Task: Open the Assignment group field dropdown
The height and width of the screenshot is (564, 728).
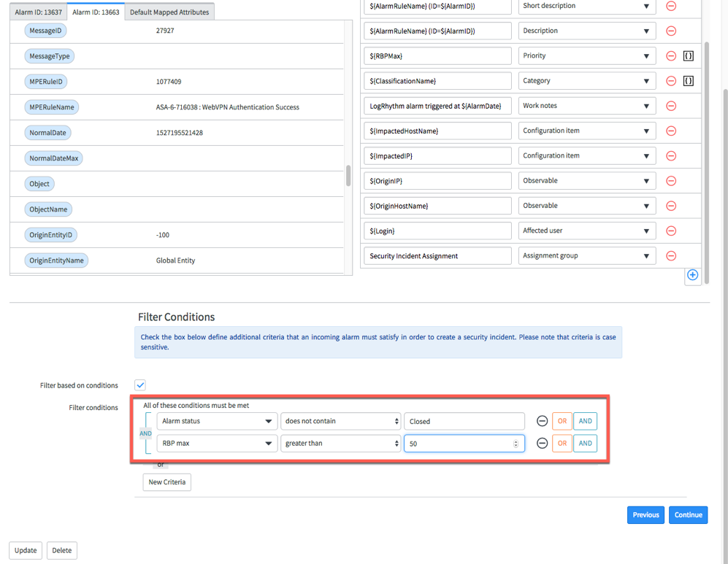Action: [587, 256]
